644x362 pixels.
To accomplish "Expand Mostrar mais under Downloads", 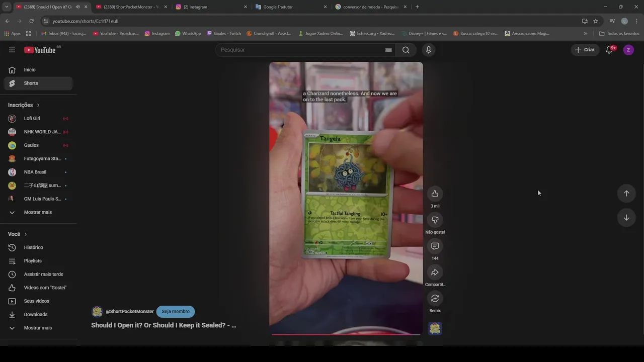I will point(38,328).
